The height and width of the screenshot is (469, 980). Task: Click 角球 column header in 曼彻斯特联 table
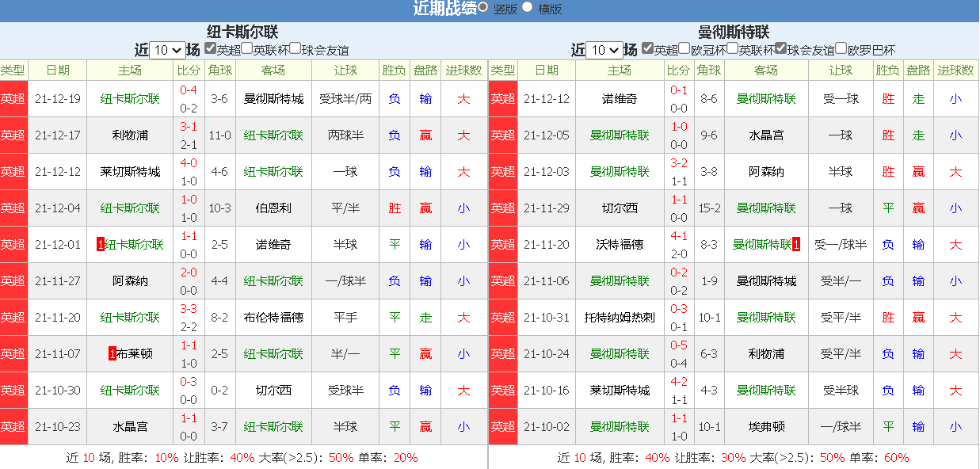pos(709,71)
